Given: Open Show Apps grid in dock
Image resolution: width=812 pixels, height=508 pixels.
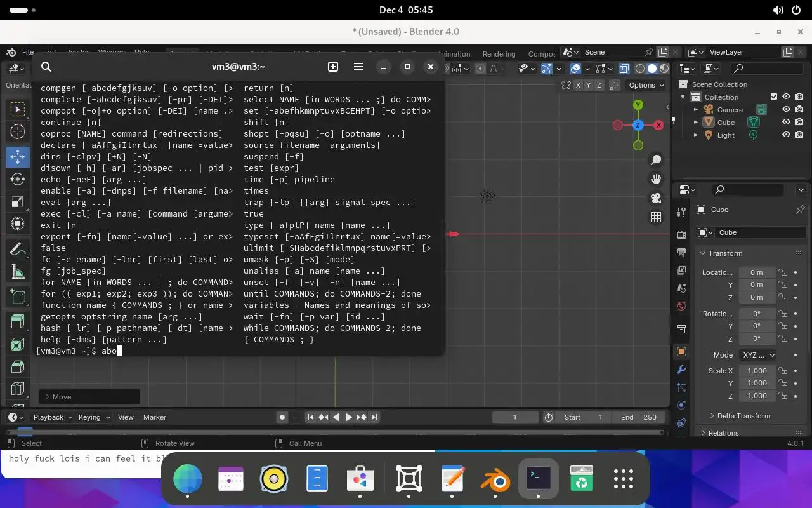Looking at the screenshot, I should [x=624, y=479].
